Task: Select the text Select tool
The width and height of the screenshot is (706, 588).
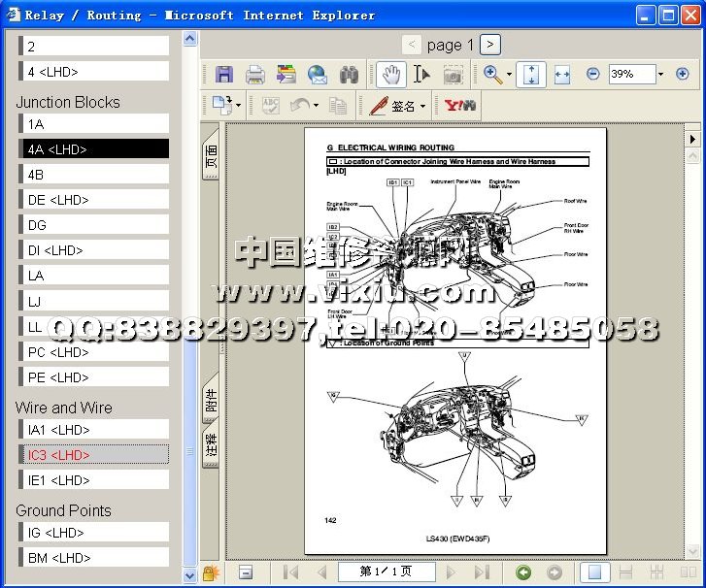Action: click(421, 75)
